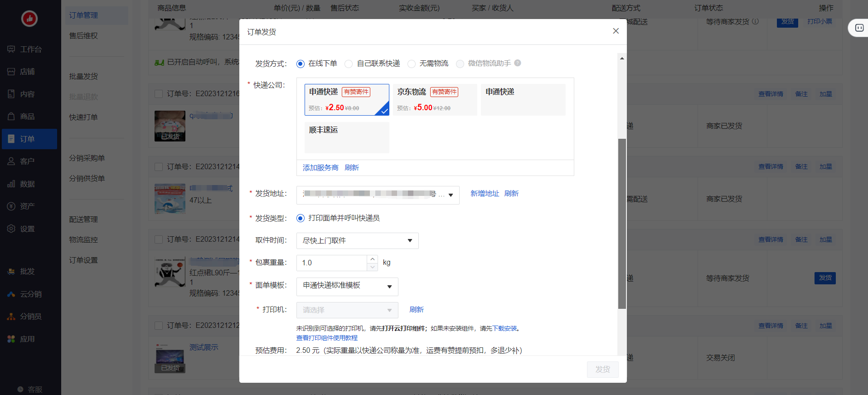
Task: Click info icon beside 等待商家发货
Action: (x=755, y=21)
